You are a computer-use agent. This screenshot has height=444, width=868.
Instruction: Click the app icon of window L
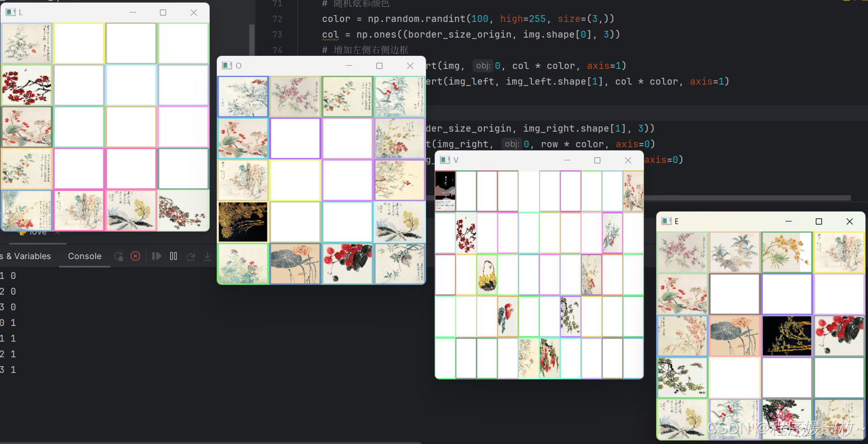pos(10,12)
